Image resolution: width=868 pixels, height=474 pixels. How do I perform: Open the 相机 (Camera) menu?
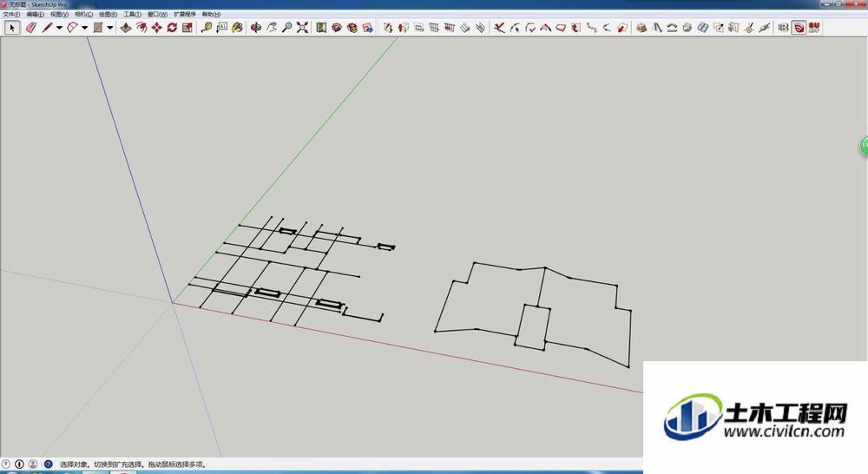pos(83,14)
